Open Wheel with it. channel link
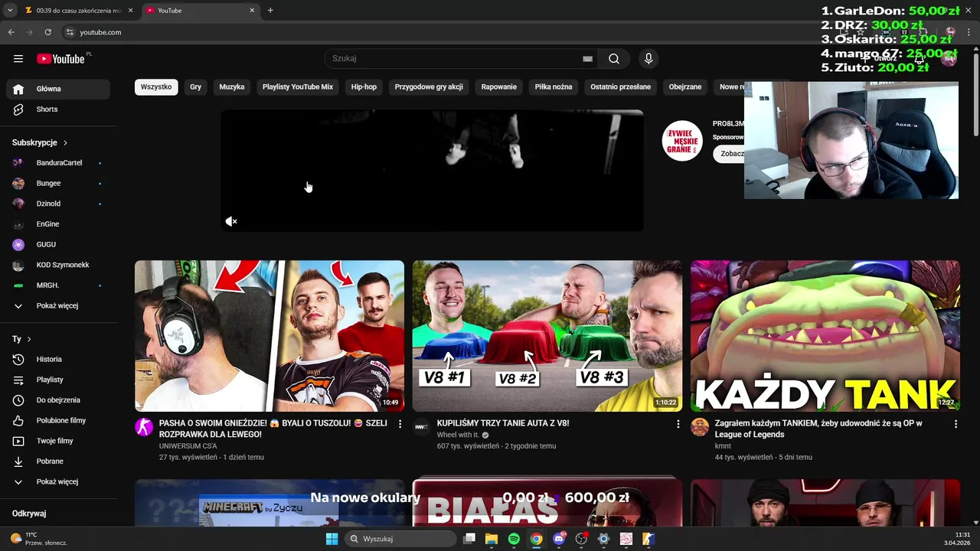 coord(458,435)
